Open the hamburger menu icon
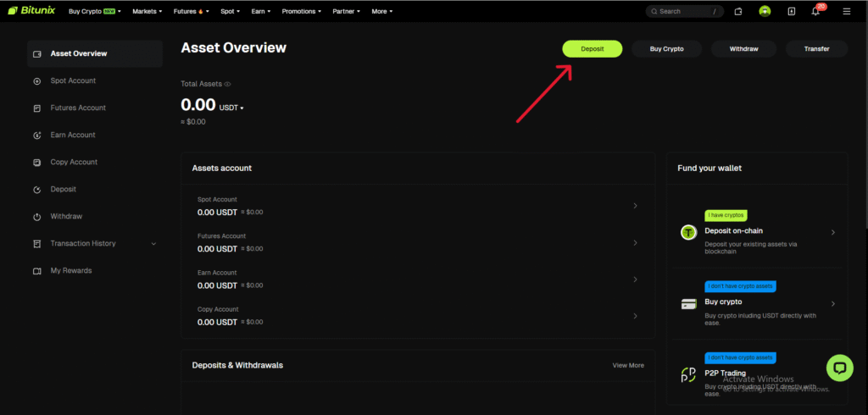Screen dimensions: 868x415 (x=846, y=12)
